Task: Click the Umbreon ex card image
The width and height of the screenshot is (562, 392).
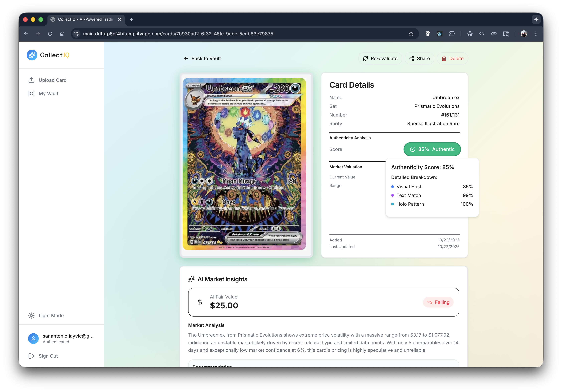Action: 244,164
